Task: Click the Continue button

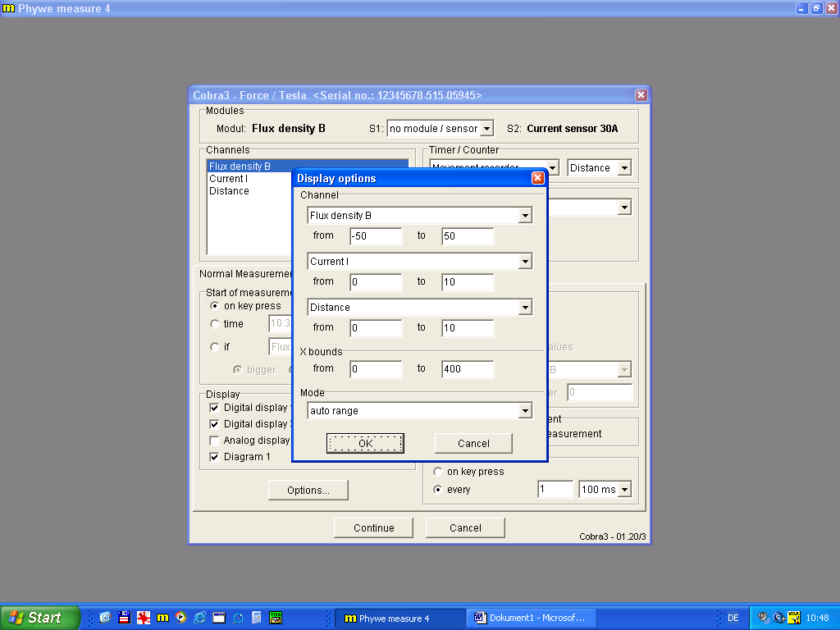Action: [x=373, y=527]
